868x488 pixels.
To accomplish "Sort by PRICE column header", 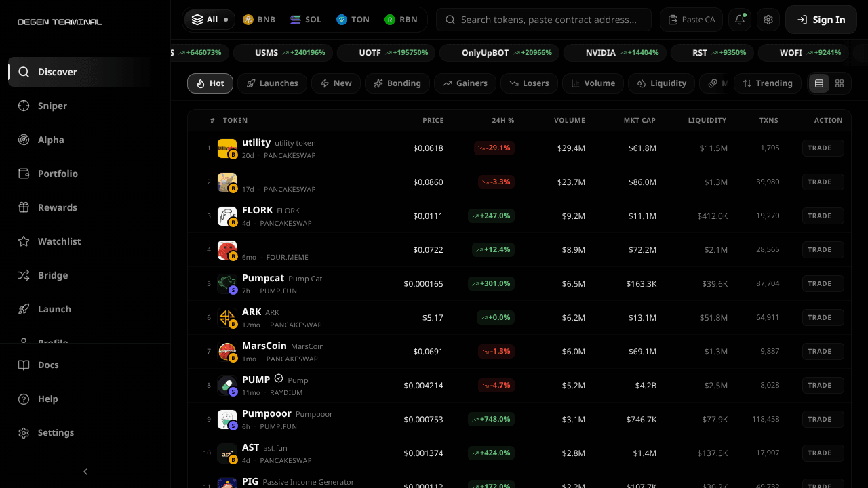I will tap(433, 121).
